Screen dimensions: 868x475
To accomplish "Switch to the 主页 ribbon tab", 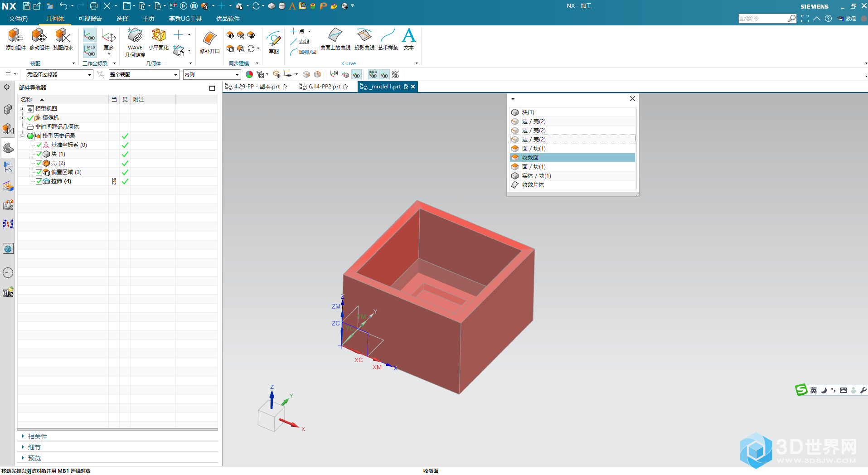I will click(x=149, y=19).
